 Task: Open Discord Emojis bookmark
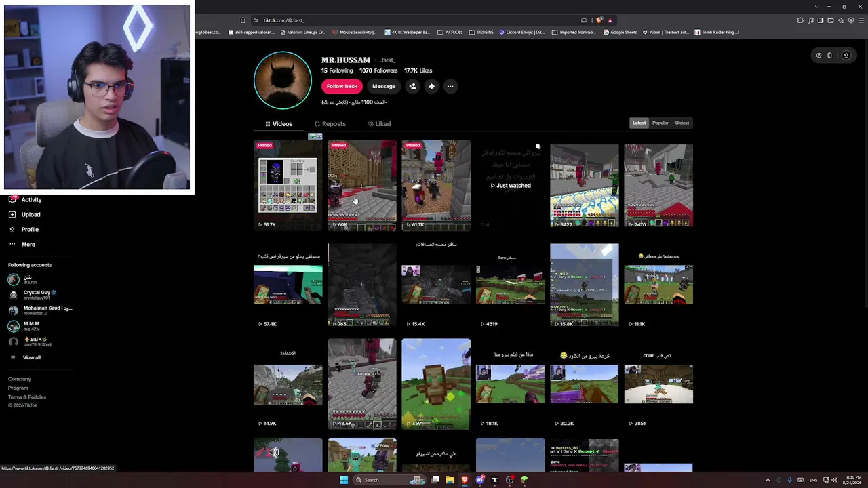[x=522, y=32]
